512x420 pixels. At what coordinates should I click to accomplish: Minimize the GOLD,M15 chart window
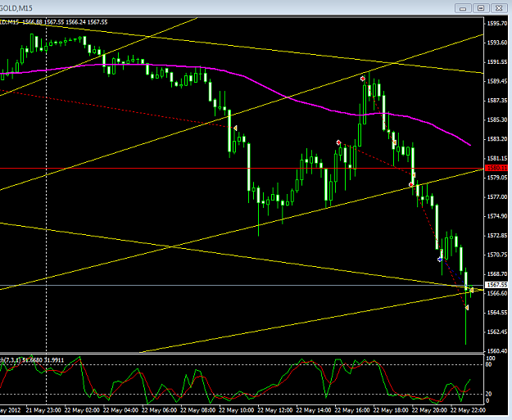[x=463, y=8]
